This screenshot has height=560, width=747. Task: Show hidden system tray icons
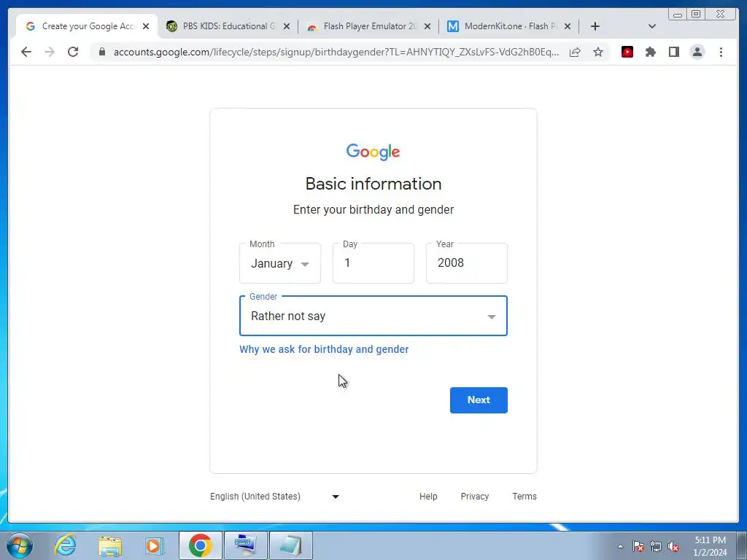[x=620, y=547]
